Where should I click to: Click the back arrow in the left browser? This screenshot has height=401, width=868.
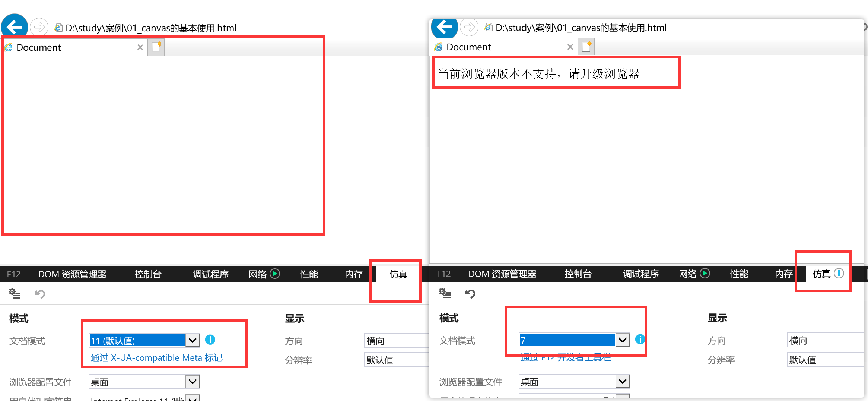click(x=15, y=27)
